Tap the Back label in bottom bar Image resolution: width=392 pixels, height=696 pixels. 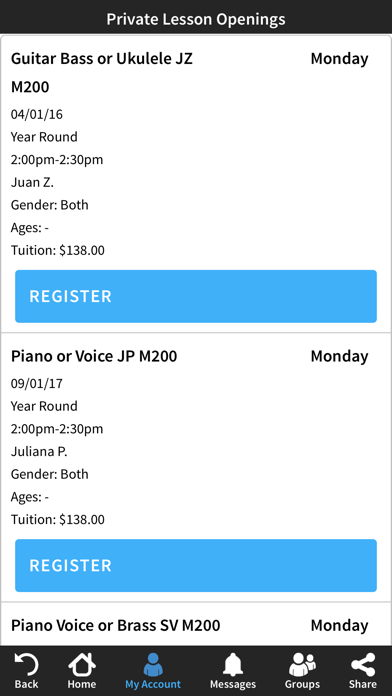27,684
